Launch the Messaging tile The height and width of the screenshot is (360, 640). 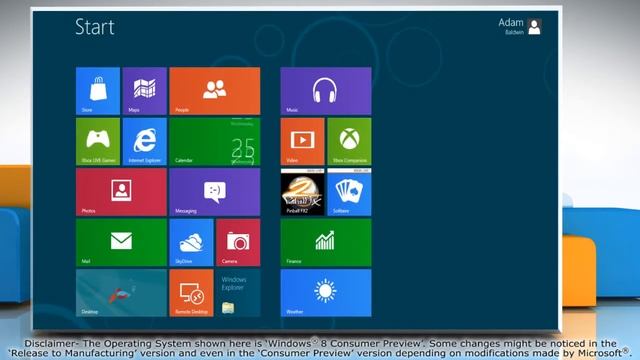click(x=215, y=192)
